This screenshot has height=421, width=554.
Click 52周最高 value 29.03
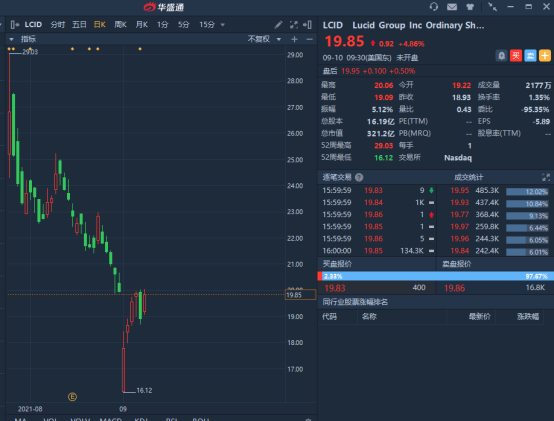click(x=383, y=146)
